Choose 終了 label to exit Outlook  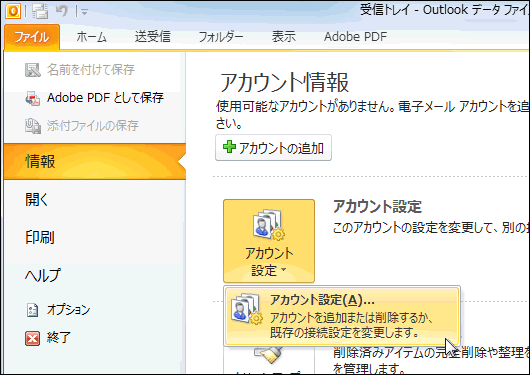tap(58, 337)
